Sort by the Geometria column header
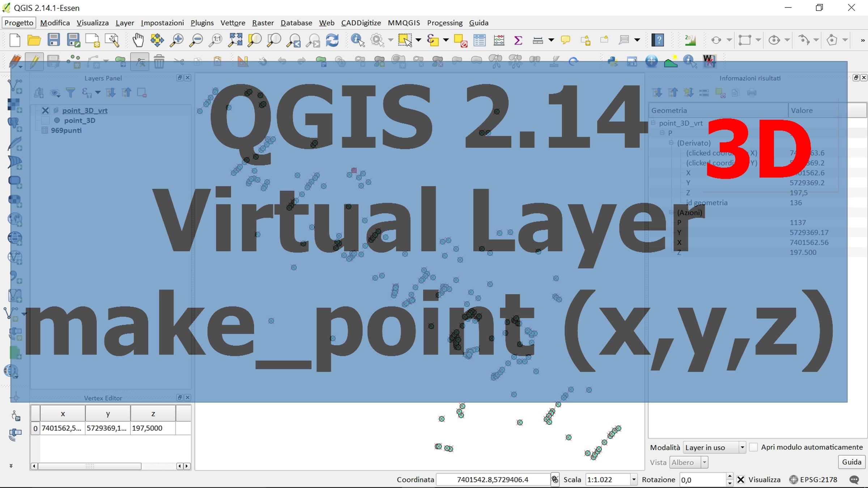Viewport: 868px width, 488px height. point(719,110)
